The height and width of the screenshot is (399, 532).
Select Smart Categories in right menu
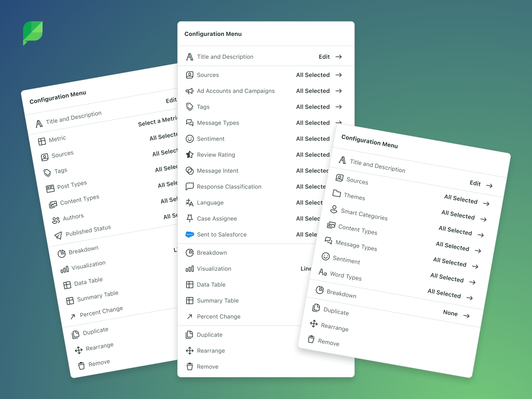point(364,214)
